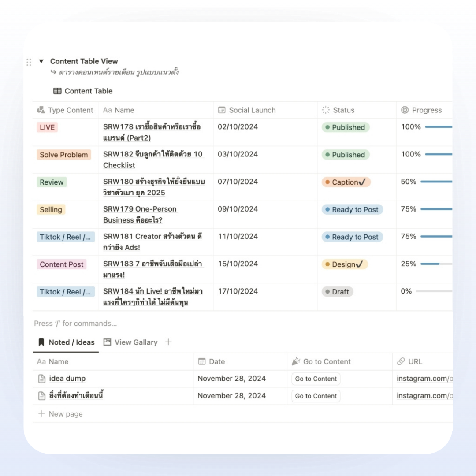Add a new view with plus button

tap(168, 342)
